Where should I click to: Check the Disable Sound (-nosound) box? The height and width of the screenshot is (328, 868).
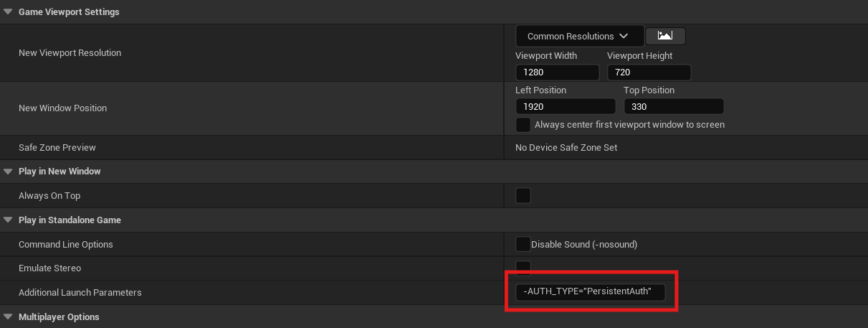523,244
